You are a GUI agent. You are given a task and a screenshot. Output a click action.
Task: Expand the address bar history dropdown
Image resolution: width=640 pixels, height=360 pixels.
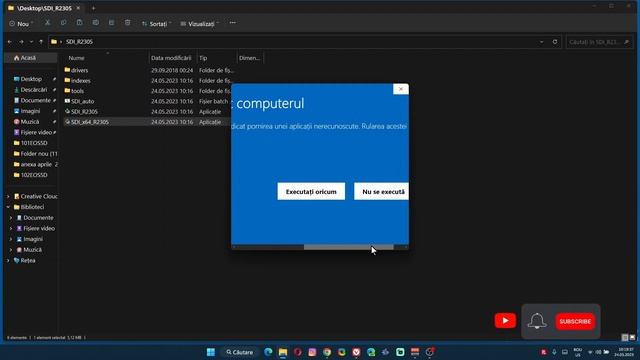[542, 42]
